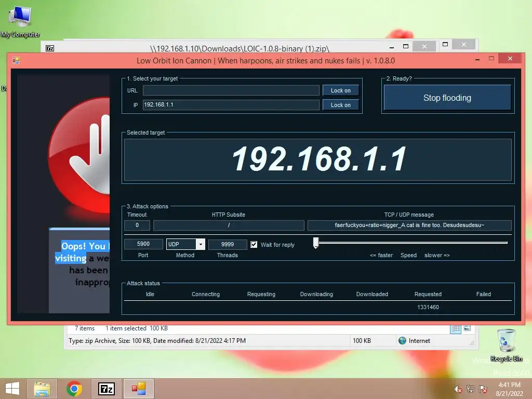Launch Google Chrome from the taskbar
The width and height of the screenshot is (532, 399).
(x=74, y=389)
